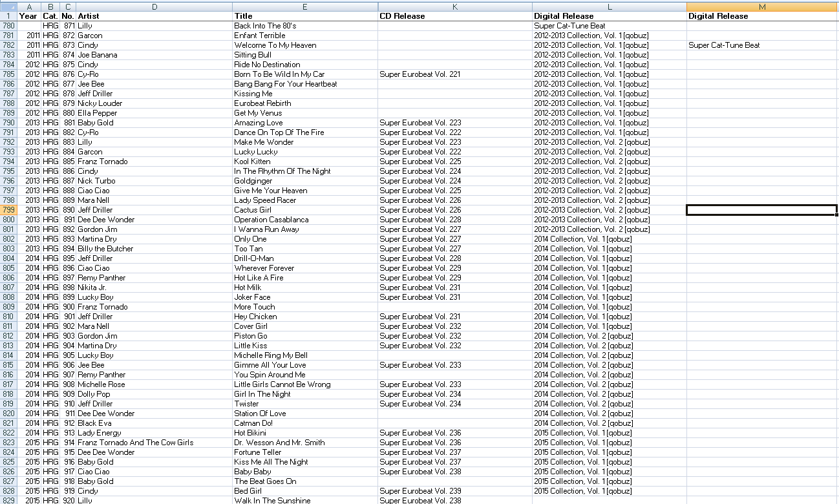Click the Select All corner button
The height and width of the screenshot is (504, 839).
(8, 6)
